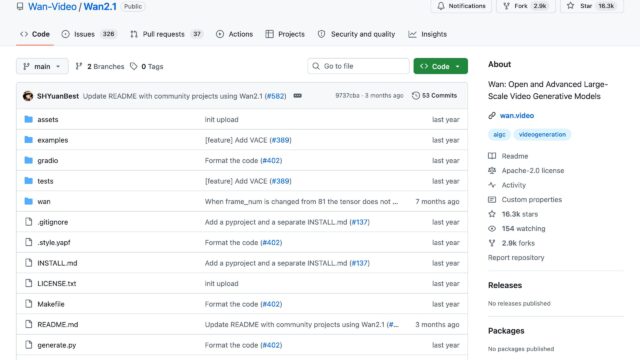Open the Issues tab

[x=89, y=34]
